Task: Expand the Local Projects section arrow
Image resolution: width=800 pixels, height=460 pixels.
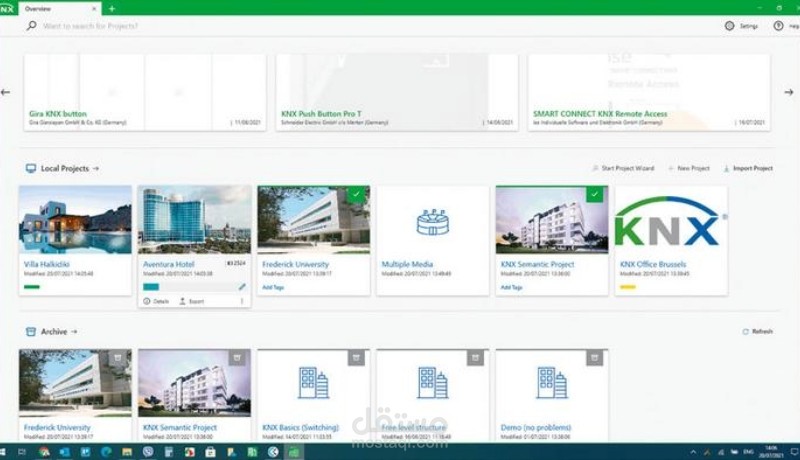Action: pos(96,168)
